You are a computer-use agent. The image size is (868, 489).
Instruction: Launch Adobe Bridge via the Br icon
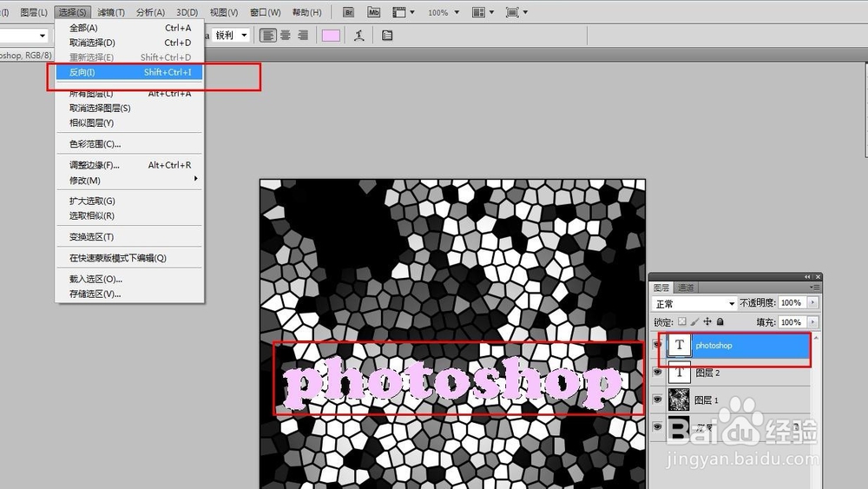coord(348,12)
